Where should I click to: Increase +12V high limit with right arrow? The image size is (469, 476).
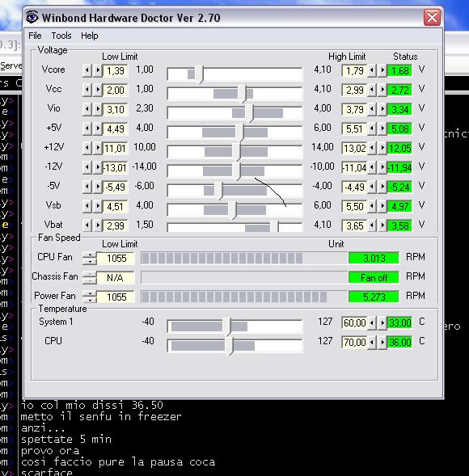(x=382, y=149)
